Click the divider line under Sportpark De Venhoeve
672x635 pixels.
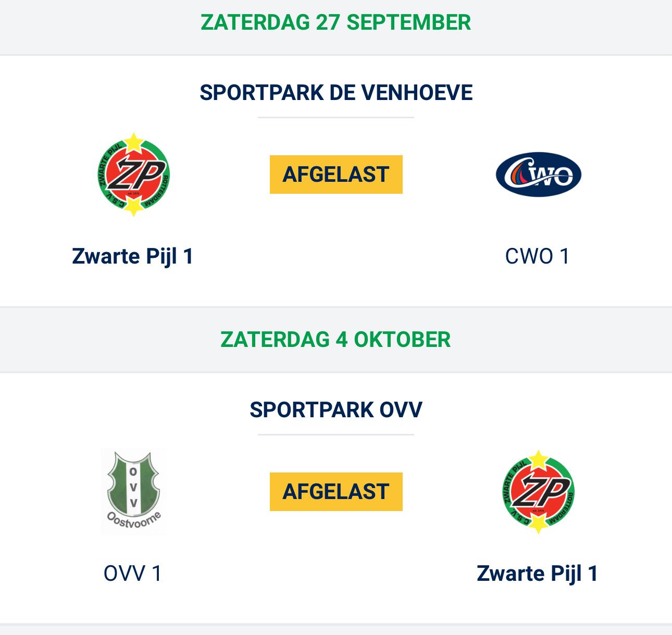click(336, 118)
